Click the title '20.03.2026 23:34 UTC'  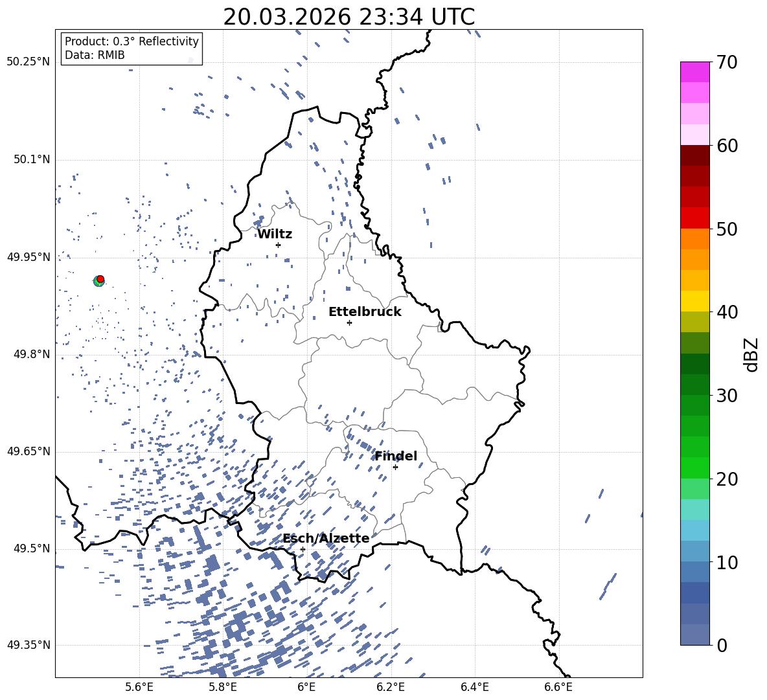click(x=349, y=17)
